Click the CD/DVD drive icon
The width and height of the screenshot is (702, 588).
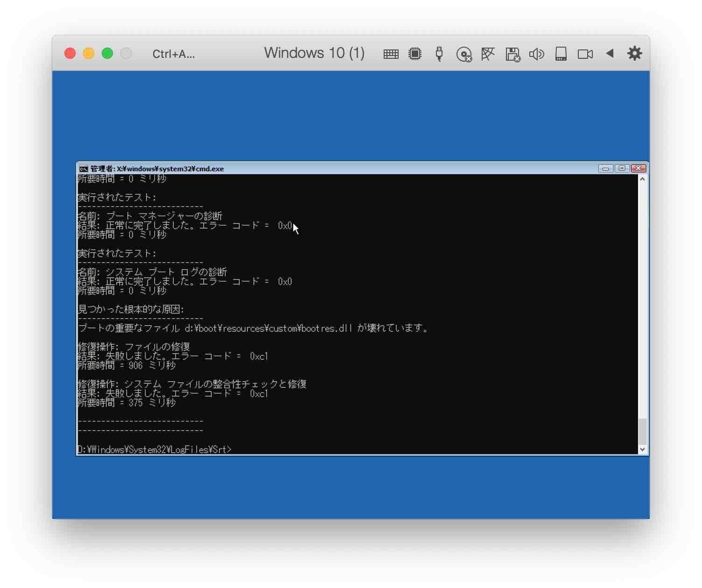464,54
